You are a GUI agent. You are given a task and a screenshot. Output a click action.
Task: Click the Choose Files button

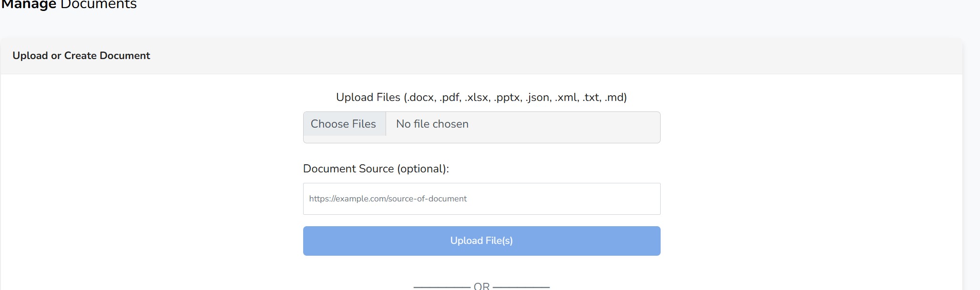(x=344, y=124)
